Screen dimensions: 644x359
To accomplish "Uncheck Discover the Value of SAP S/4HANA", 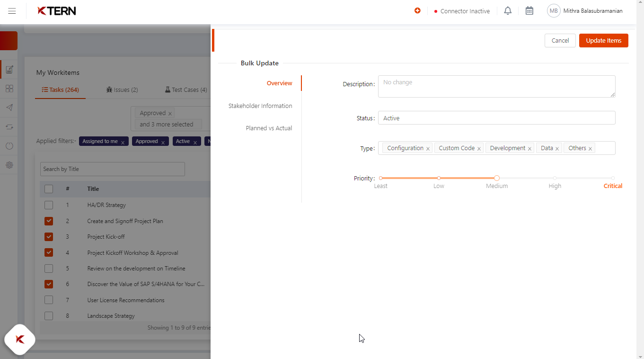I will pyautogui.click(x=49, y=284).
